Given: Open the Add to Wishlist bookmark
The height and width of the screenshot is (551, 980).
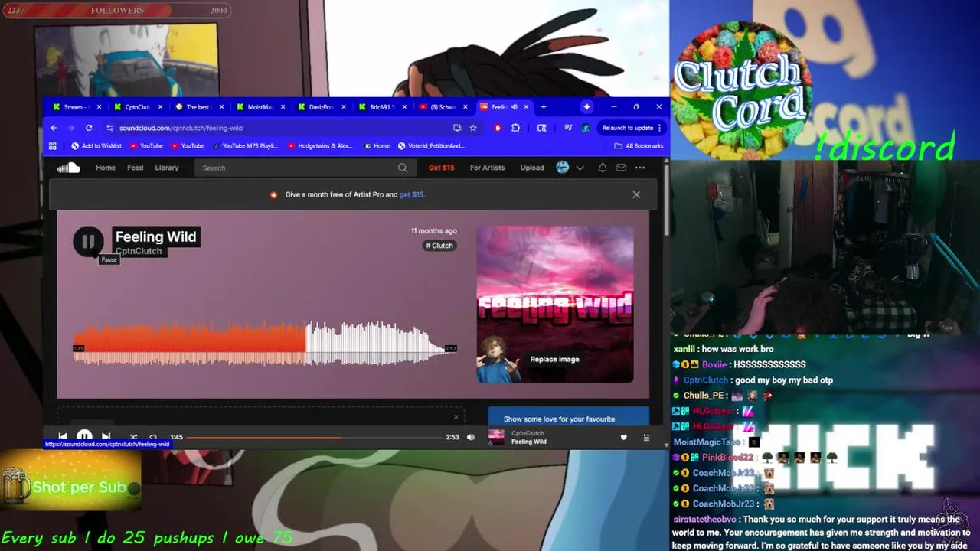Looking at the screenshot, I should (x=96, y=146).
